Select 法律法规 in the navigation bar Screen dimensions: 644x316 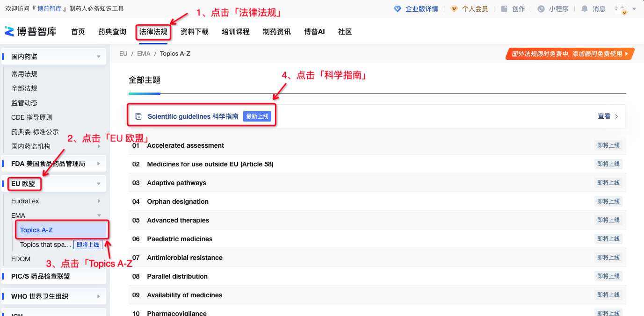coord(153,32)
